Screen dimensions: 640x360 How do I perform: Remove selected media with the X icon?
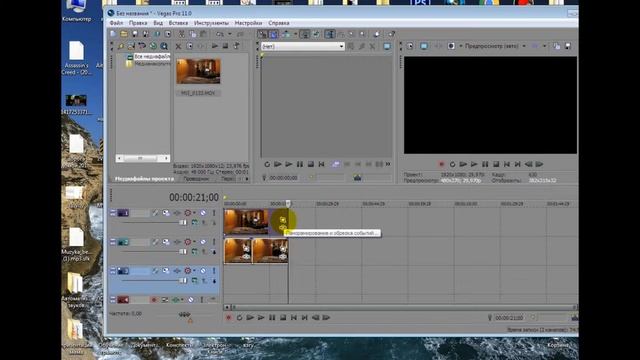point(178,46)
